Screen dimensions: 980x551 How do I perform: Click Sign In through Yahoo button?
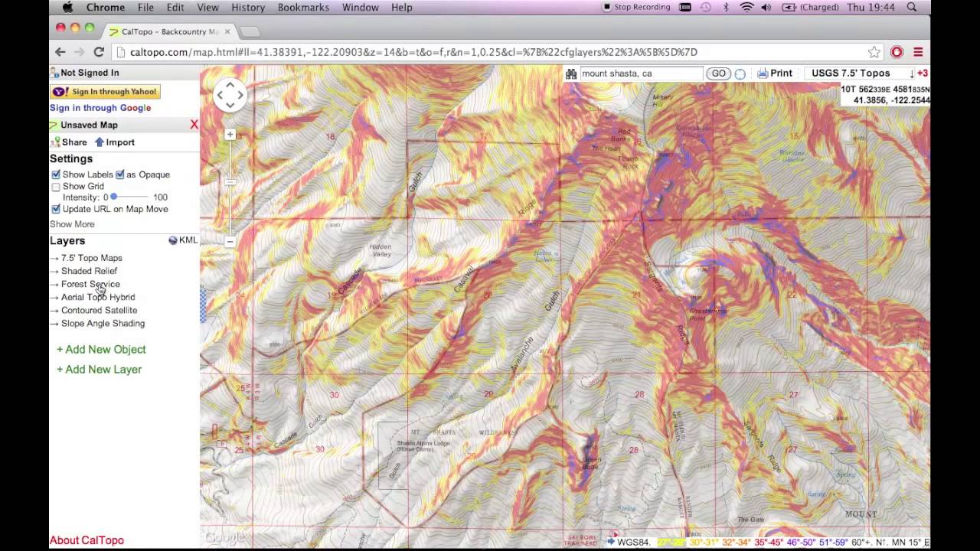104,92
